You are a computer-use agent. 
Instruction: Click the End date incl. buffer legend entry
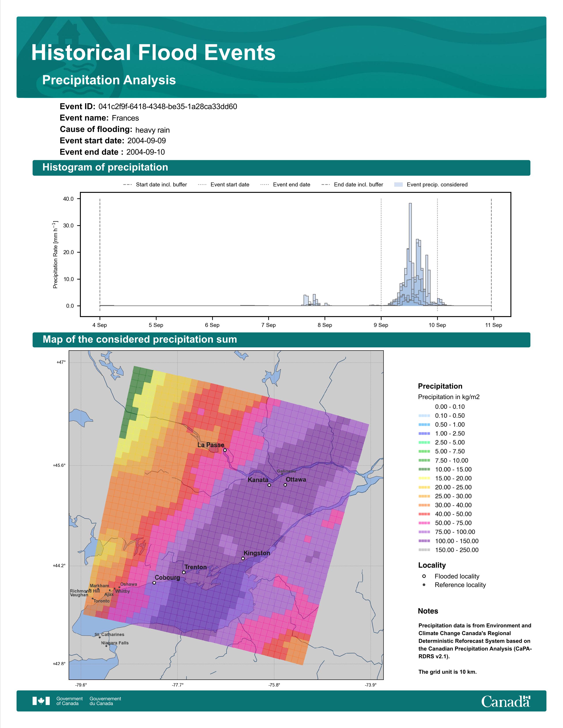point(352,185)
